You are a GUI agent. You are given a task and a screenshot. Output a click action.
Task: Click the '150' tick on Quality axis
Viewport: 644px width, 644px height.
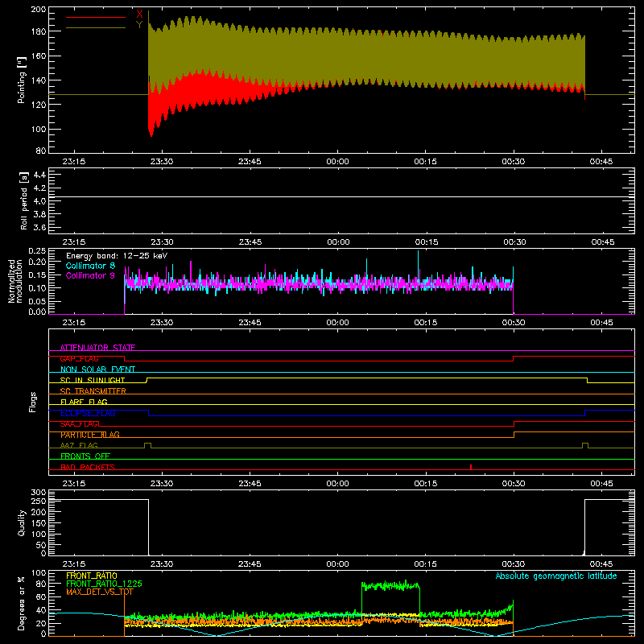point(39,523)
